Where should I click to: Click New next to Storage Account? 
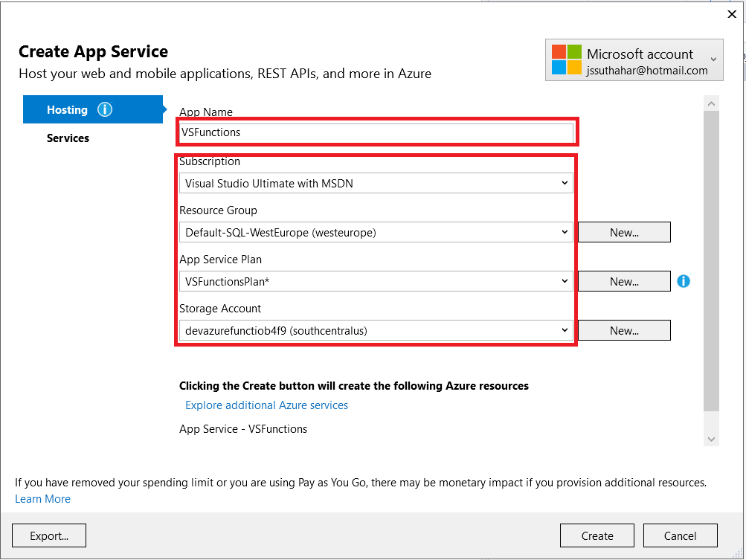point(624,330)
